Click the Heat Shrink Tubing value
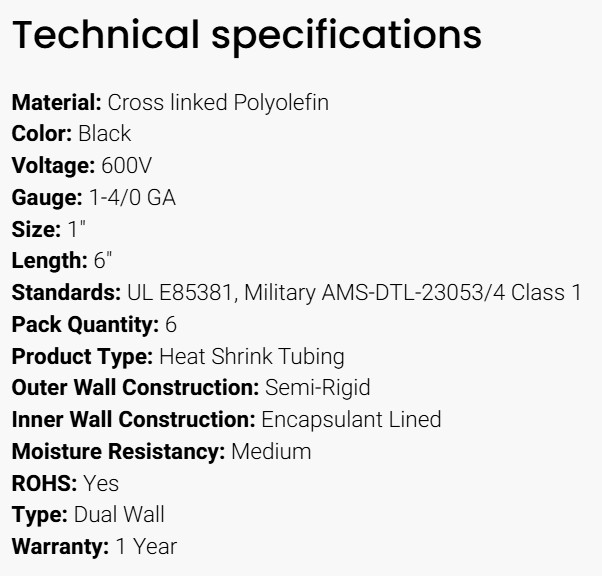The height and width of the screenshot is (576, 602). coord(252,356)
